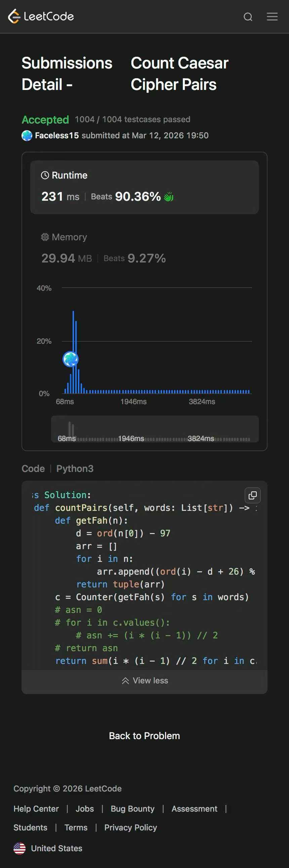289x868 pixels.
Task: Click the 3824ms chart axis label
Action: click(x=202, y=401)
